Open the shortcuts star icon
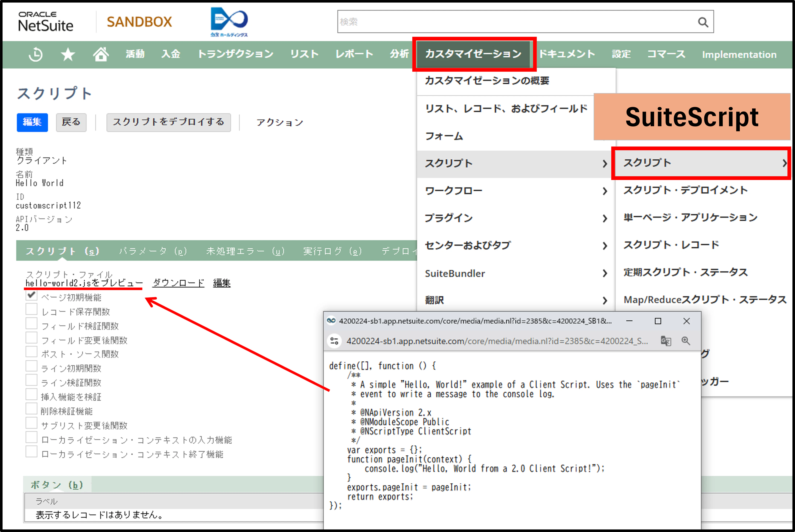 point(68,54)
